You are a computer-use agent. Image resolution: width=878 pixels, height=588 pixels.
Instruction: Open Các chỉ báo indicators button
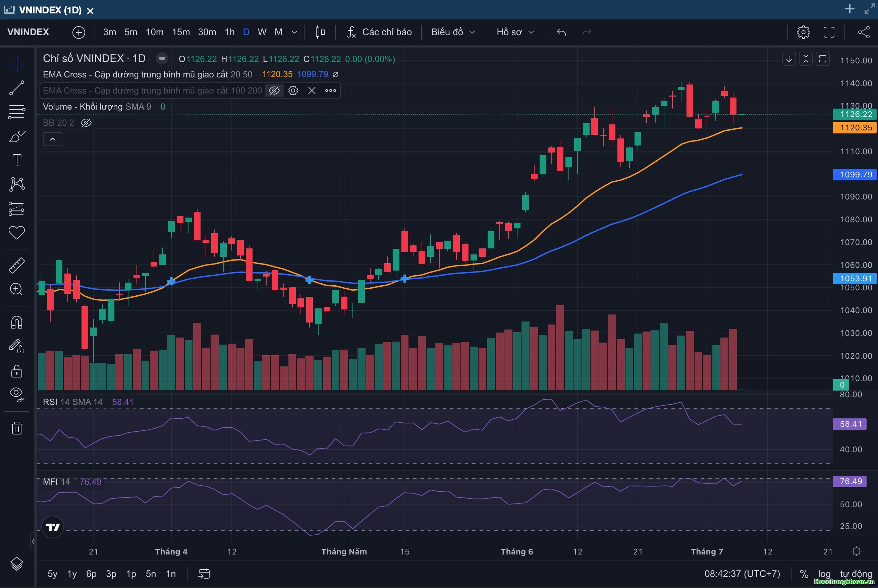[380, 32]
